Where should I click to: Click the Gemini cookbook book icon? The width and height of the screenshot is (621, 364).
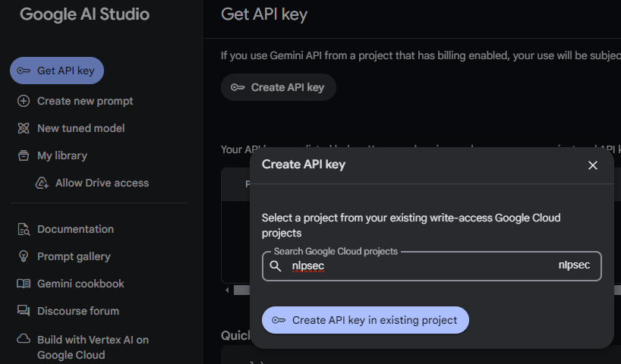pyautogui.click(x=24, y=284)
